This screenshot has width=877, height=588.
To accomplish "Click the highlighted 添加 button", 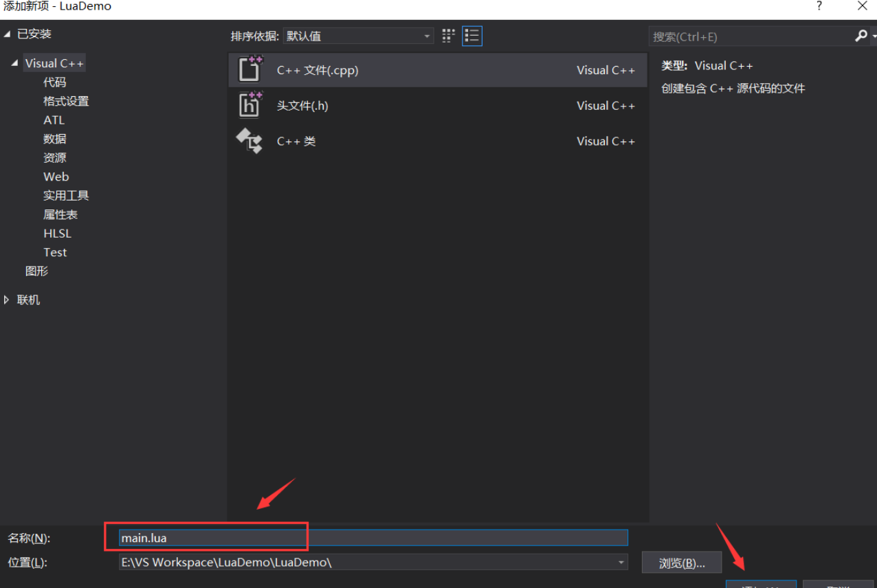I will tap(761, 585).
